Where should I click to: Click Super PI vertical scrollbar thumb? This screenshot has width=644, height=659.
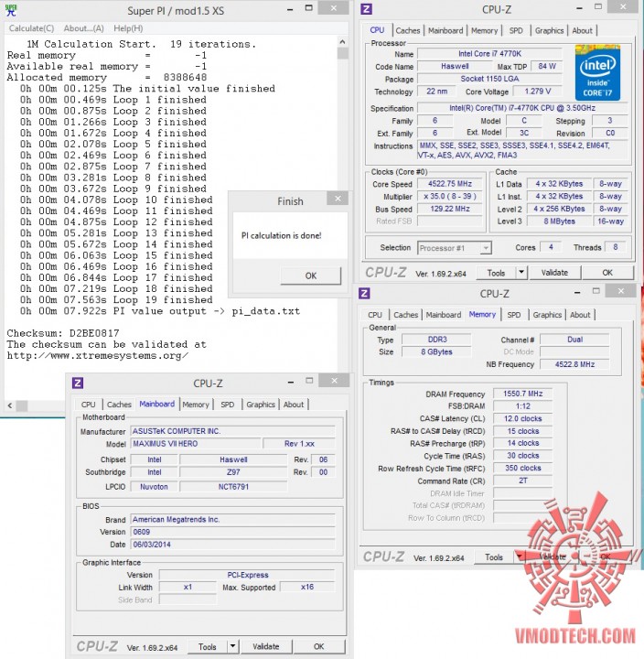(342, 53)
